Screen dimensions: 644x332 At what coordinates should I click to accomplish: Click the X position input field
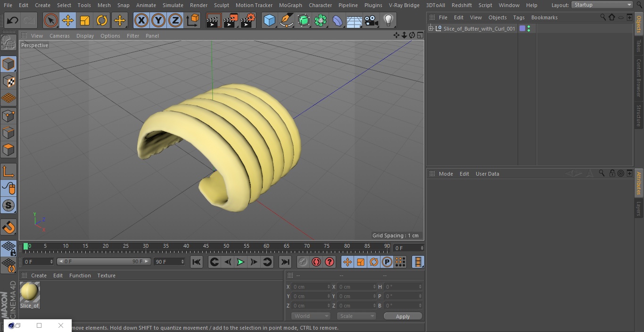(x=310, y=287)
